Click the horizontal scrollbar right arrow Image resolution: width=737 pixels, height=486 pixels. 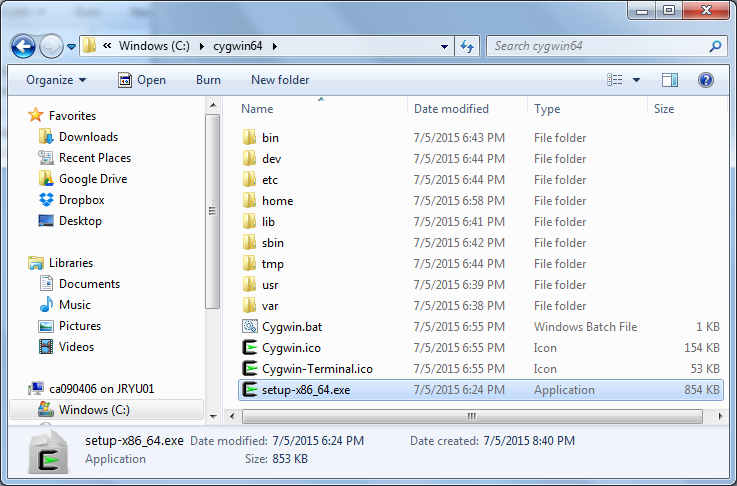pyautogui.click(x=719, y=416)
